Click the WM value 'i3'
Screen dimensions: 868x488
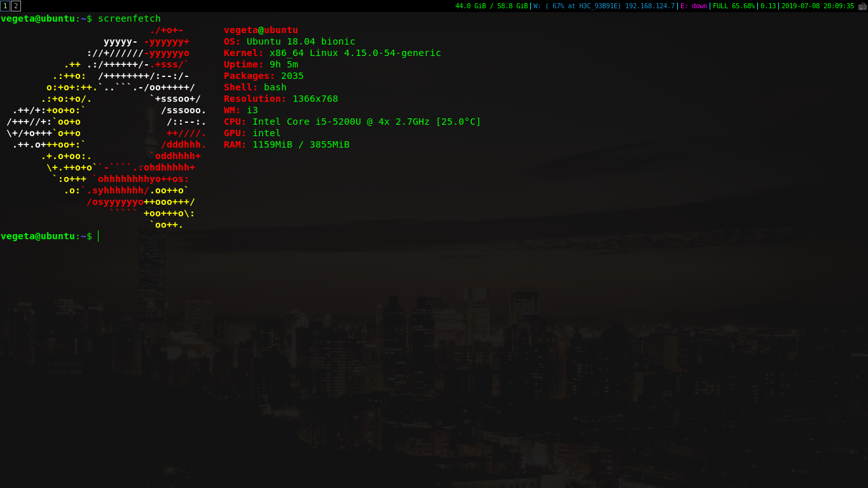point(252,110)
